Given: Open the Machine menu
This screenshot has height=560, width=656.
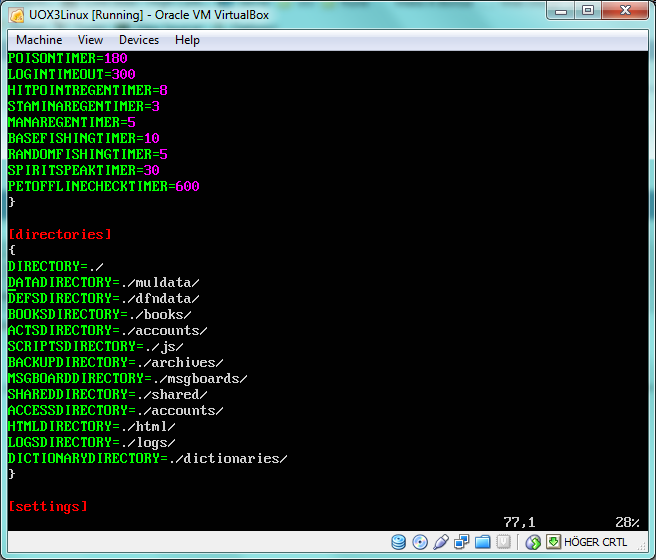Looking at the screenshot, I should point(39,40).
